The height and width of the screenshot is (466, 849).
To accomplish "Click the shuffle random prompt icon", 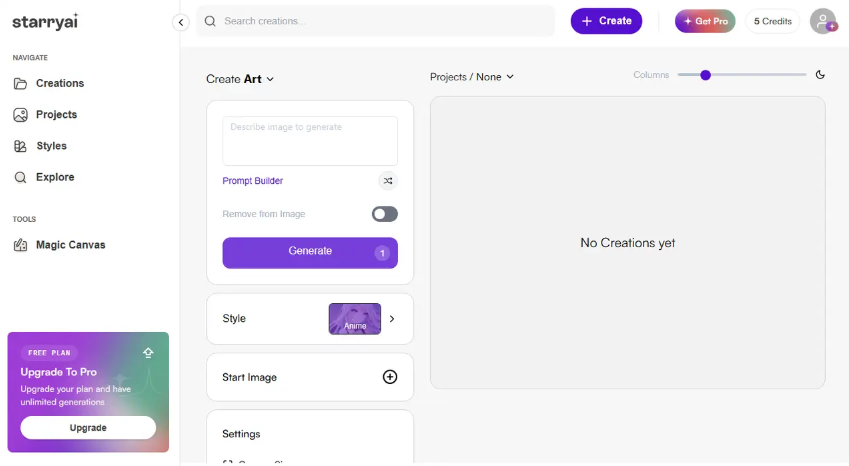I will pos(388,181).
